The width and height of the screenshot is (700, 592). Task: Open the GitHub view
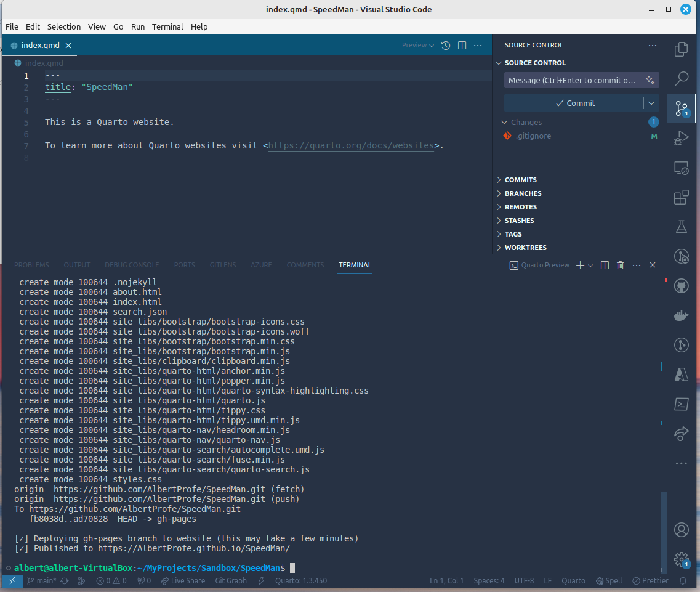coord(682,286)
